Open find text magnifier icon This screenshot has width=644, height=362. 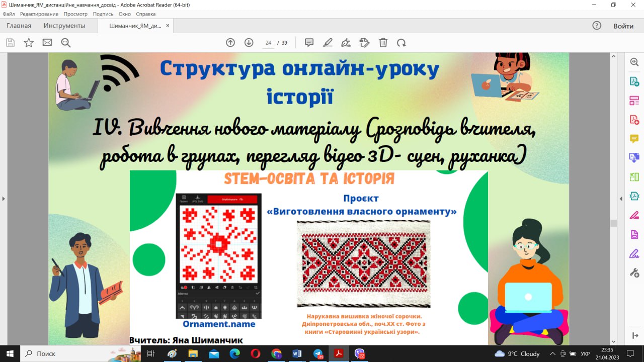(66, 43)
